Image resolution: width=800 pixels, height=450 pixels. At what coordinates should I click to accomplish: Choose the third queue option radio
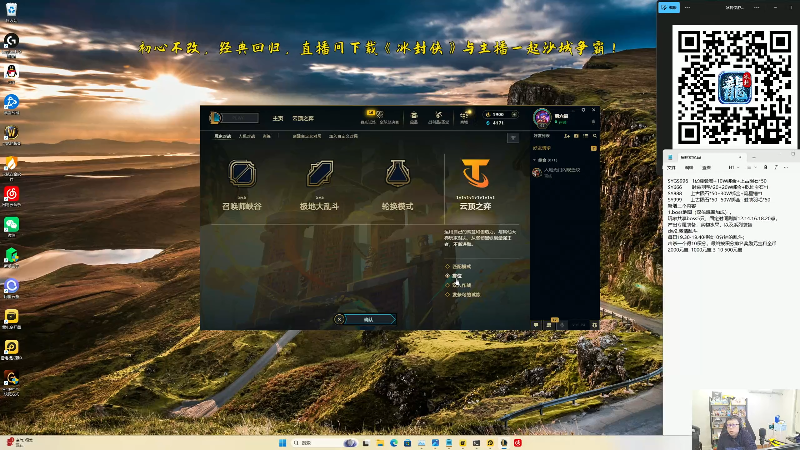447,285
